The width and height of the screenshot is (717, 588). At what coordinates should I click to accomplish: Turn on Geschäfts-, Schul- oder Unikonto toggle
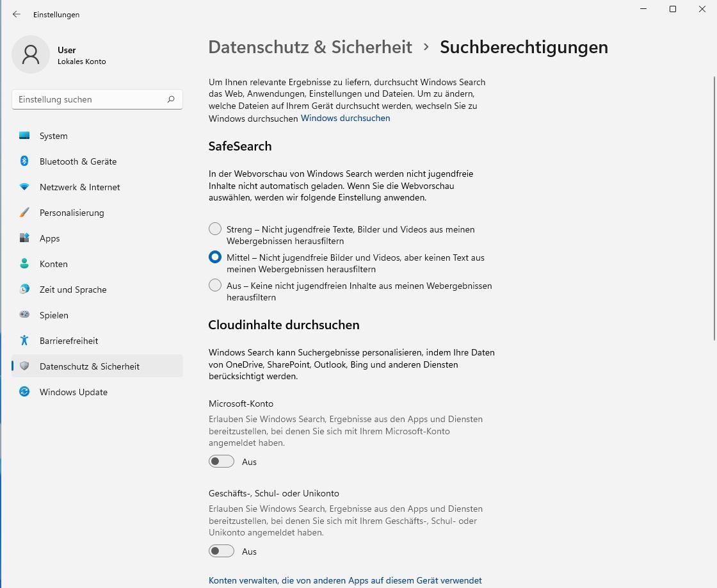[222, 551]
